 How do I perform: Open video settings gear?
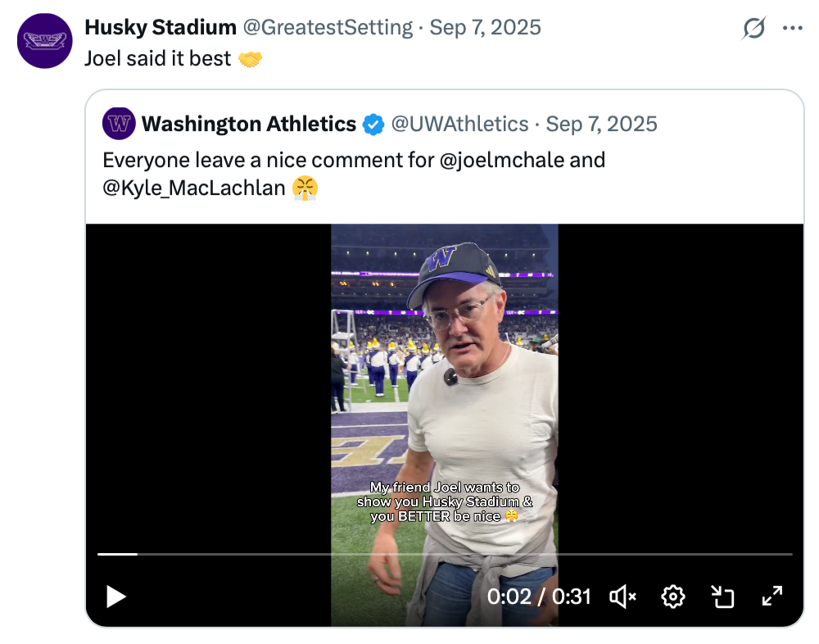(x=673, y=596)
